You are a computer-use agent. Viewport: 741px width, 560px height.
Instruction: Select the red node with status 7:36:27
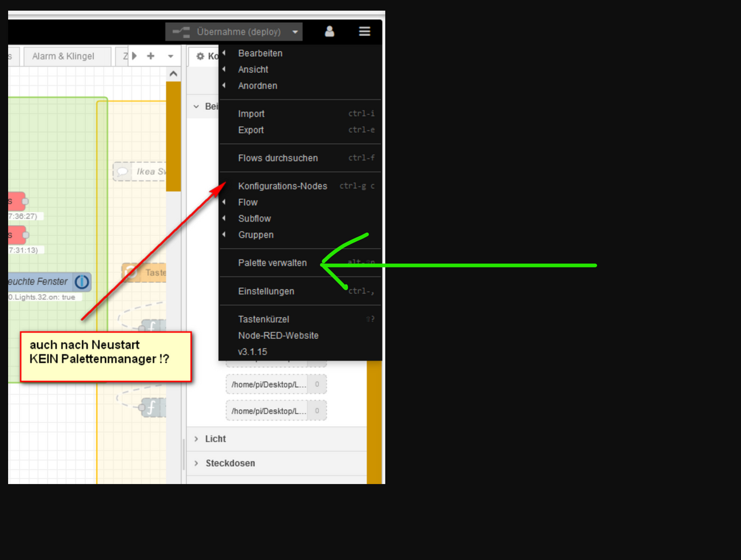click(x=17, y=201)
